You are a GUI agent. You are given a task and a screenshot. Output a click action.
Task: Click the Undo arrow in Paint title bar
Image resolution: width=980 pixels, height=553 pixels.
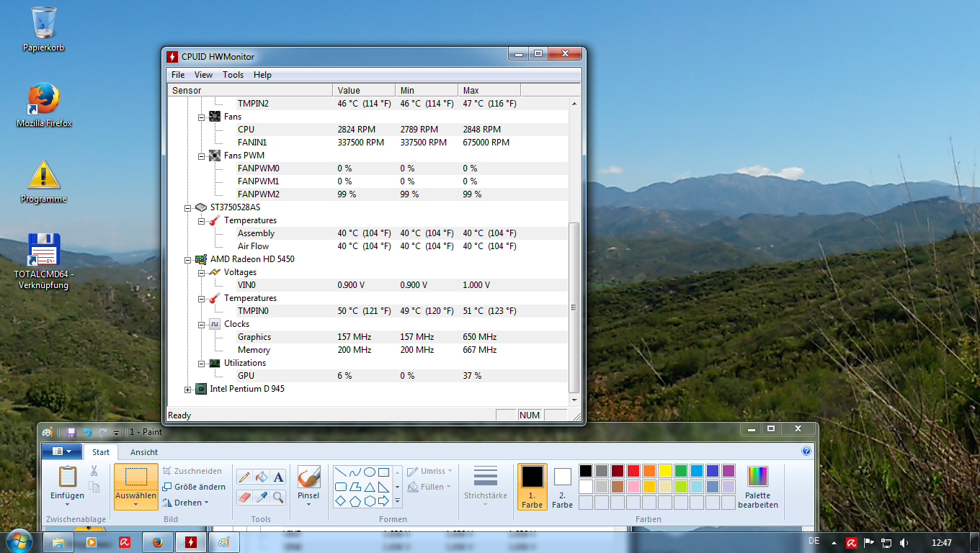[87, 432]
